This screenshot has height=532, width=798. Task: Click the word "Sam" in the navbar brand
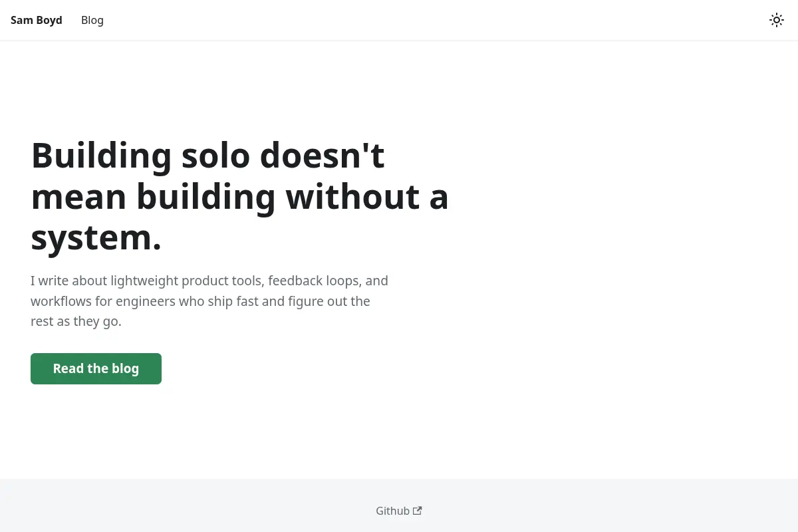point(21,20)
